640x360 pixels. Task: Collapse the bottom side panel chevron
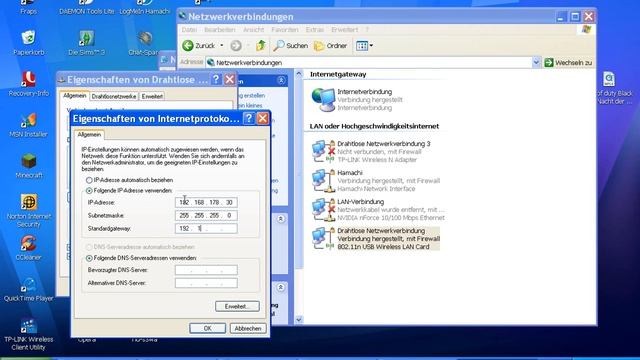click(x=281, y=287)
